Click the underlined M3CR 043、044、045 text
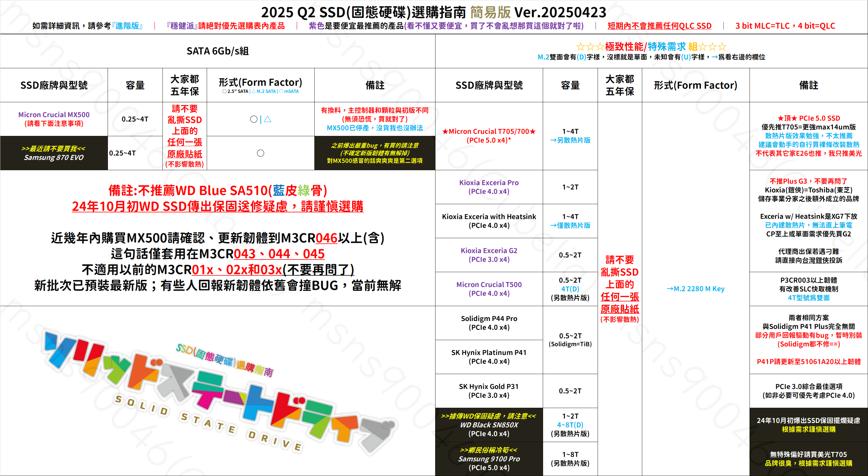868x476 pixels. [279, 254]
